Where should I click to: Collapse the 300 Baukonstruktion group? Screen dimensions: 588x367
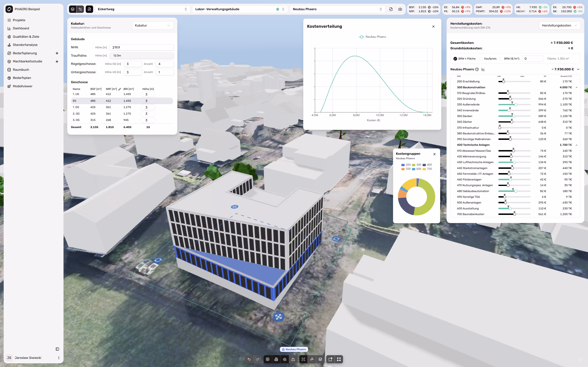[576, 87]
